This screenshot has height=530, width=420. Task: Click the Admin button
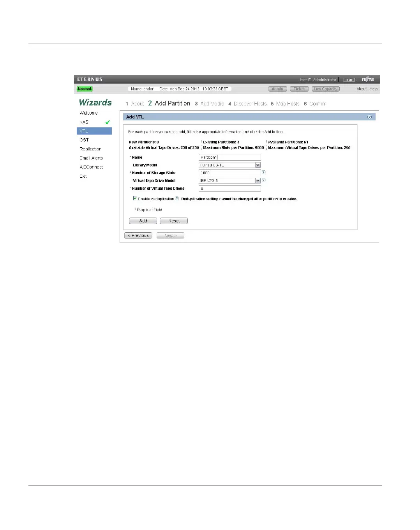coord(278,89)
